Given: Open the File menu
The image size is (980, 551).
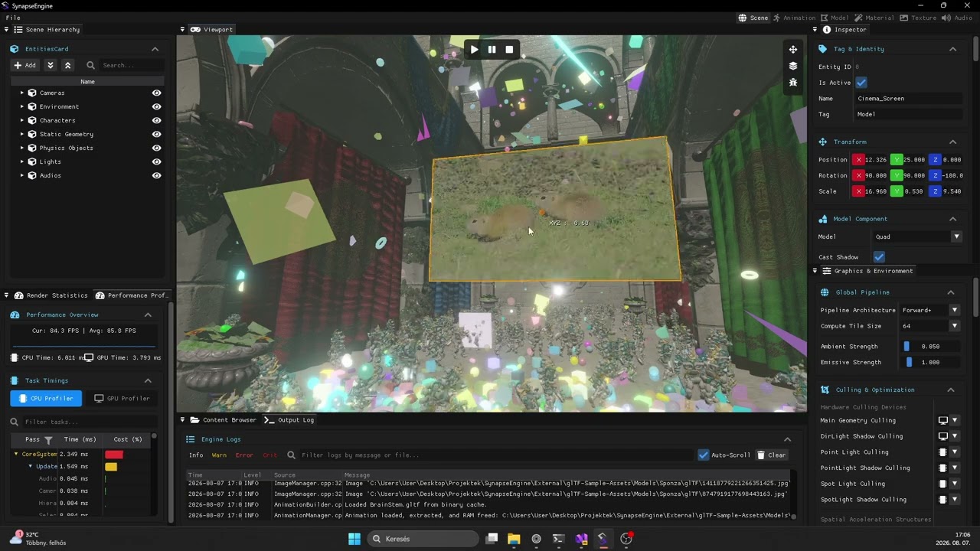Looking at the screenshot, I should point(13,18).
